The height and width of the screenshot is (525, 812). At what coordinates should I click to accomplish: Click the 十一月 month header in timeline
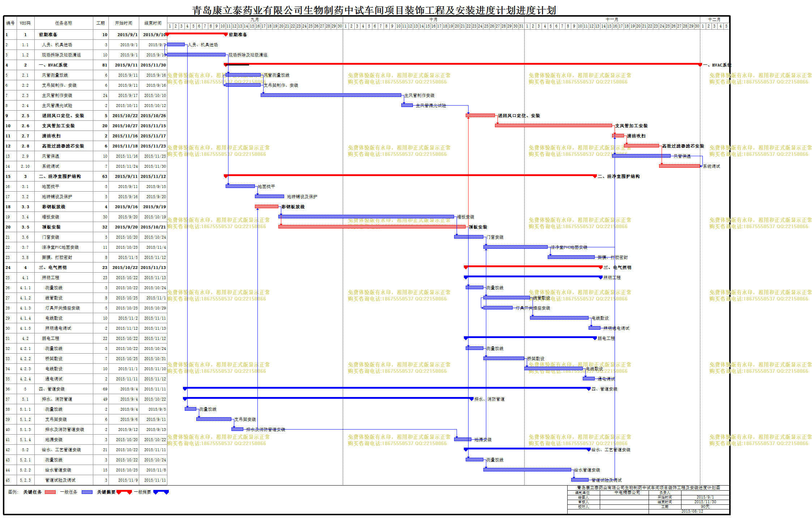coord(612,20)
